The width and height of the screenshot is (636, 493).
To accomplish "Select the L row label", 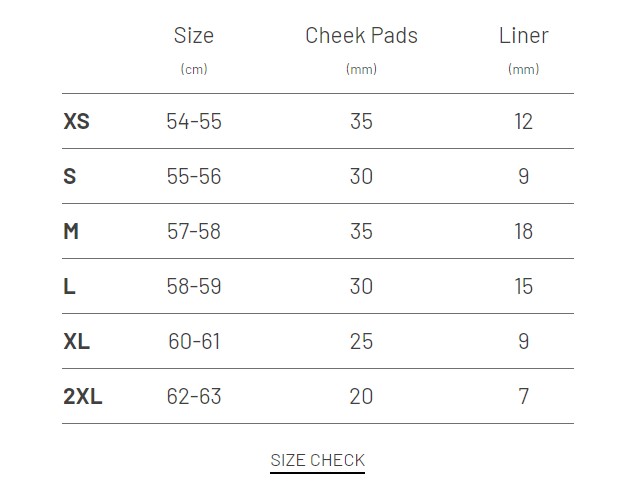I will [x=69, y=286].
